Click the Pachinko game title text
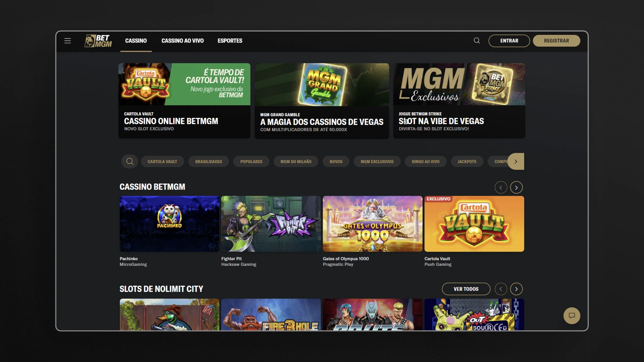This screenshot has width=644, height=362. [x=129, y=259]
